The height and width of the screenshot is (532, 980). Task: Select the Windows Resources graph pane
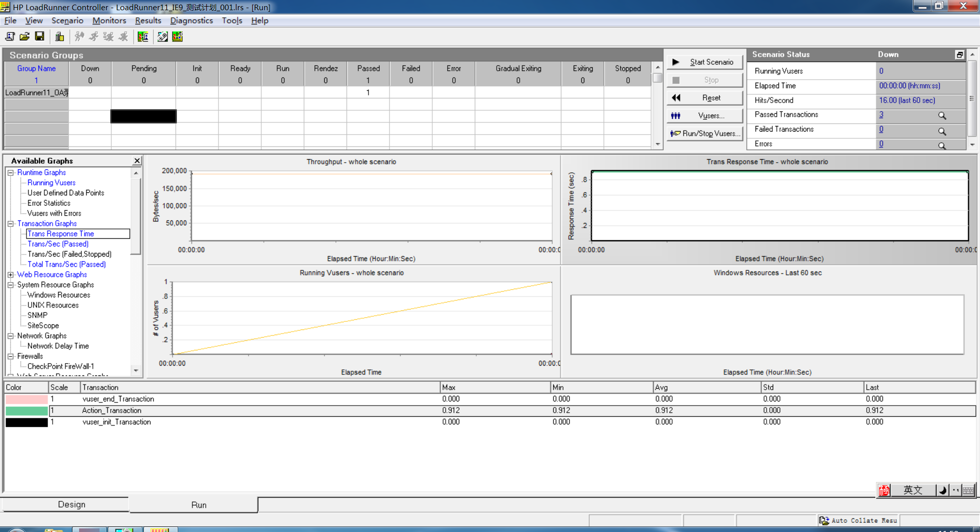tap(768, 322)
